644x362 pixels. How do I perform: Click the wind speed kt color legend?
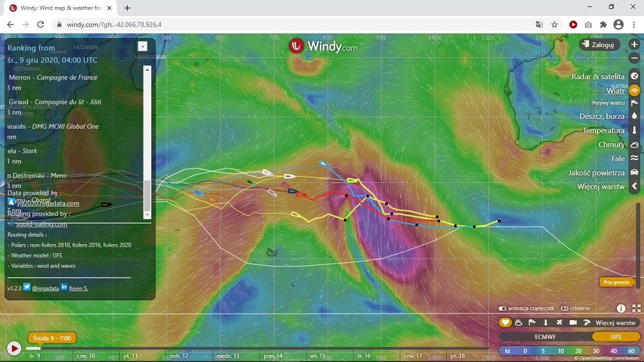click(x=569, y=351)
